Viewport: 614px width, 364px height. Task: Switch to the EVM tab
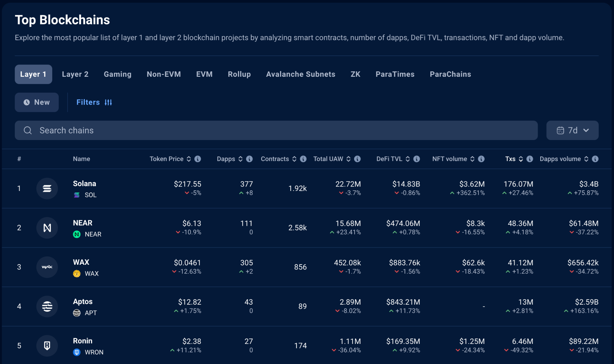(204, 74)
